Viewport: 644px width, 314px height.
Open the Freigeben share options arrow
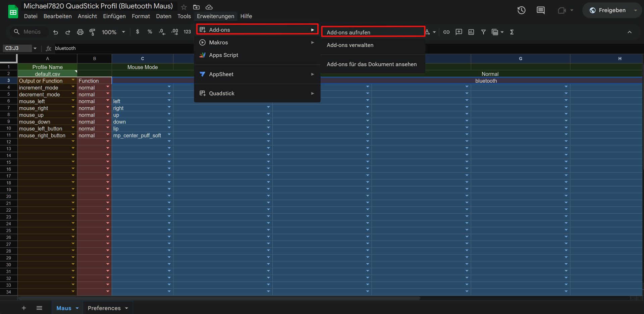pyautogui.click(x=635, y=10)
